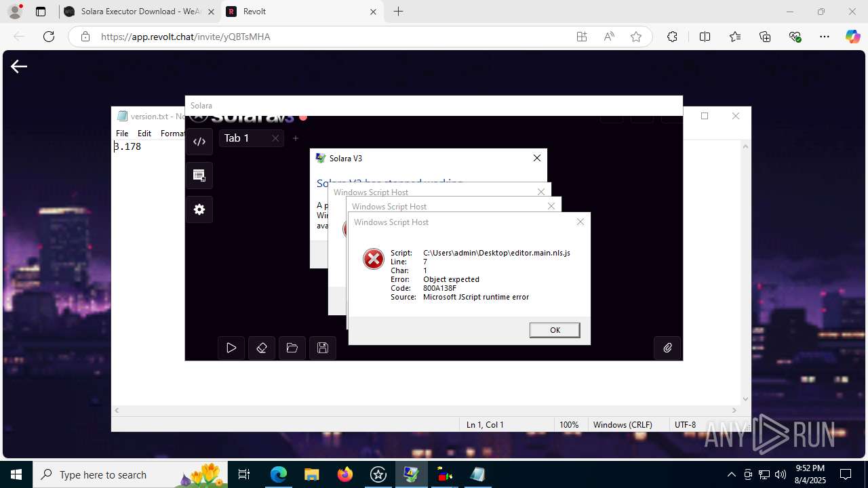Open Microsoft Edge from taskbar
This screenshot has width=868, height=488.
coord(279,474)
